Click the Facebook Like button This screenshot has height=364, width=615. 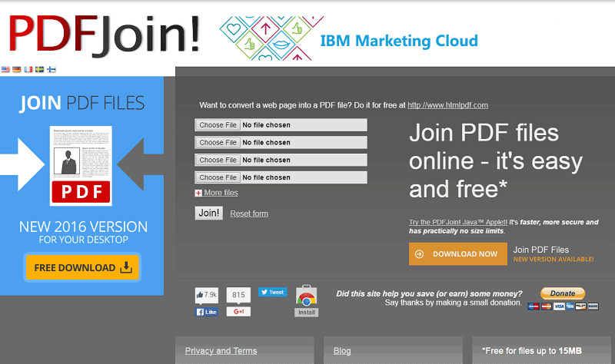(207, 312)
